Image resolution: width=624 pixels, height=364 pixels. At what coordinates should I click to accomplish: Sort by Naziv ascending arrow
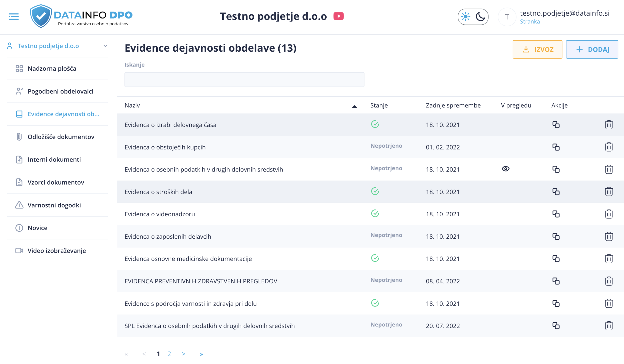pos(354,106)
